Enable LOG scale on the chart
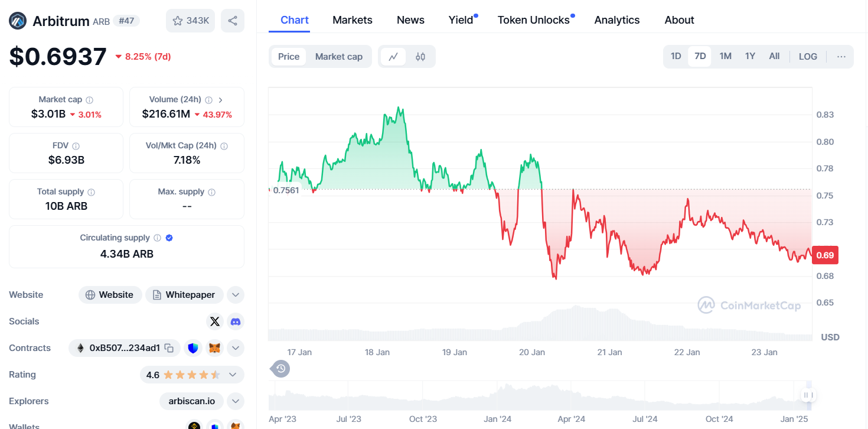The image size is (868, 429). coord(808,57)
